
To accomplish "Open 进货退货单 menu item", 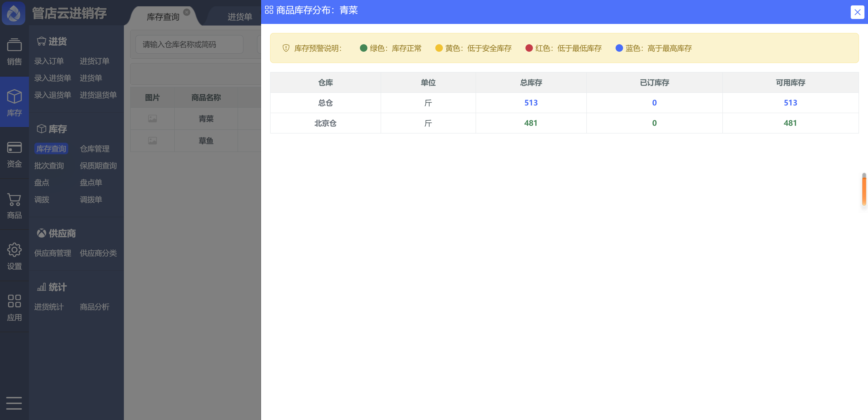I will (x=98, y=95).
